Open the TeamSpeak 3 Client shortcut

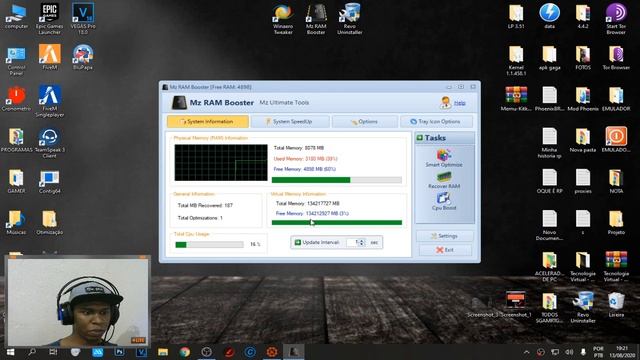pyautogui.click(x=49, y=142)
